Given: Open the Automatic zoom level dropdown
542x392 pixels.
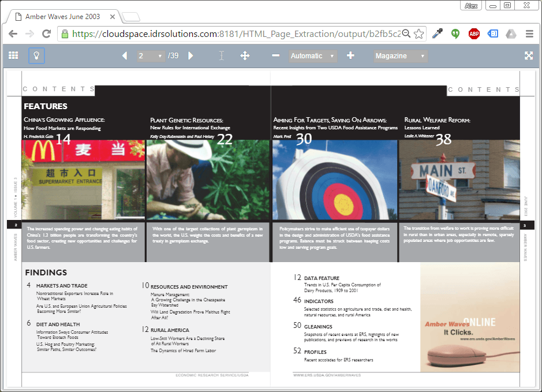Looking at the screenshot, I should click(311, 55).
